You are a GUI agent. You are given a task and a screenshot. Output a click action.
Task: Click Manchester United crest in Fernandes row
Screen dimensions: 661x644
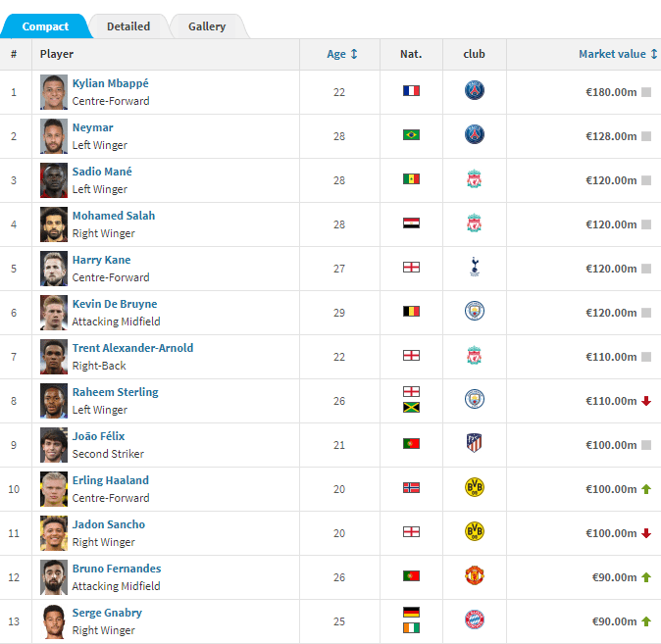475,575
